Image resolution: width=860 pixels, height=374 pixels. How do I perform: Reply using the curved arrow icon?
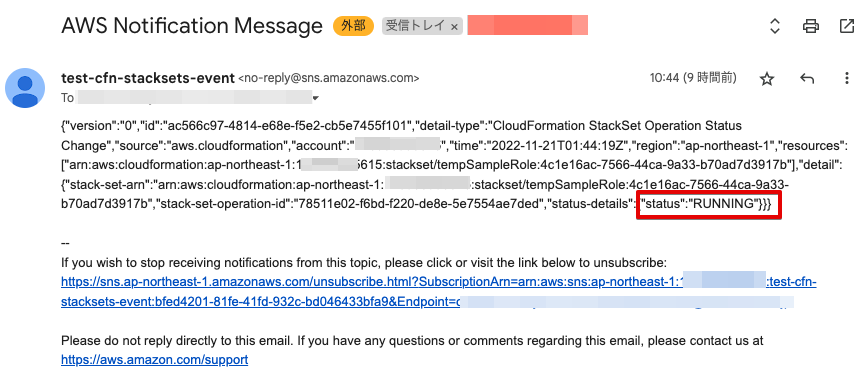pos(807,79)
